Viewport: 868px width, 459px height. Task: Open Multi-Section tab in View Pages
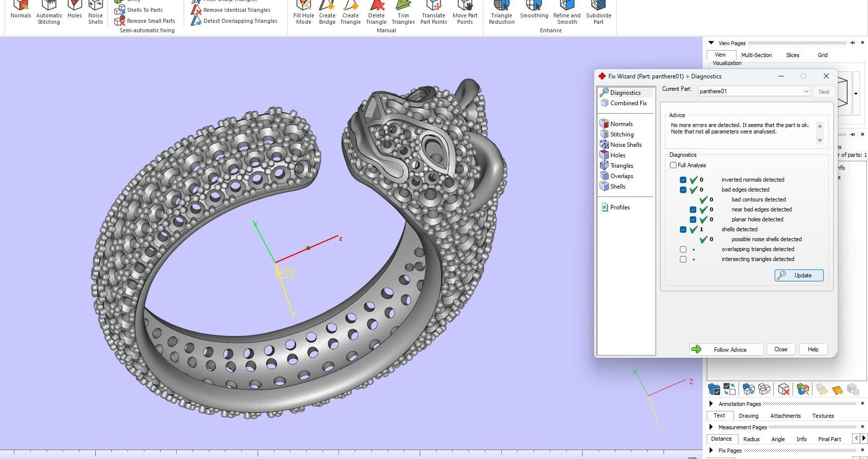pos(756,55)
